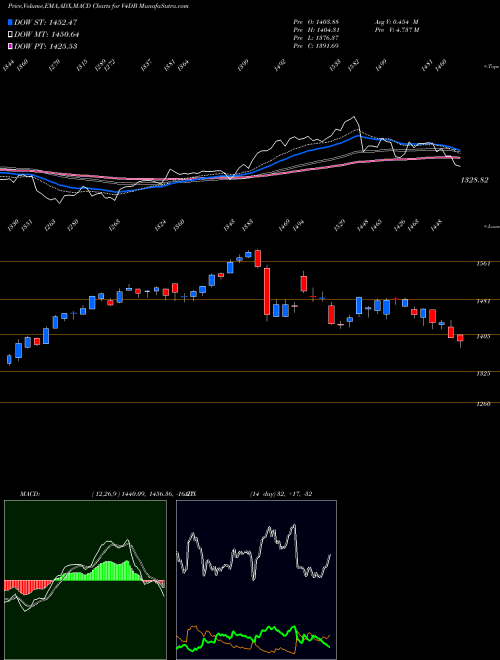Image resolution: width=500 pixels, height=660 pixels.
Task: Click the peak of the white price line
Action: (x=354, y=117)
